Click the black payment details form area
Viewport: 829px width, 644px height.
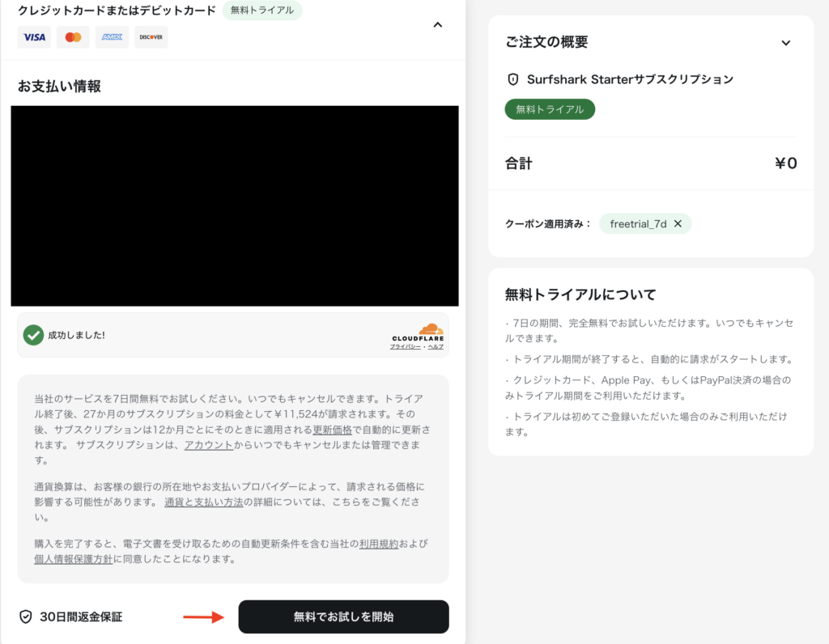pos(235,205)
